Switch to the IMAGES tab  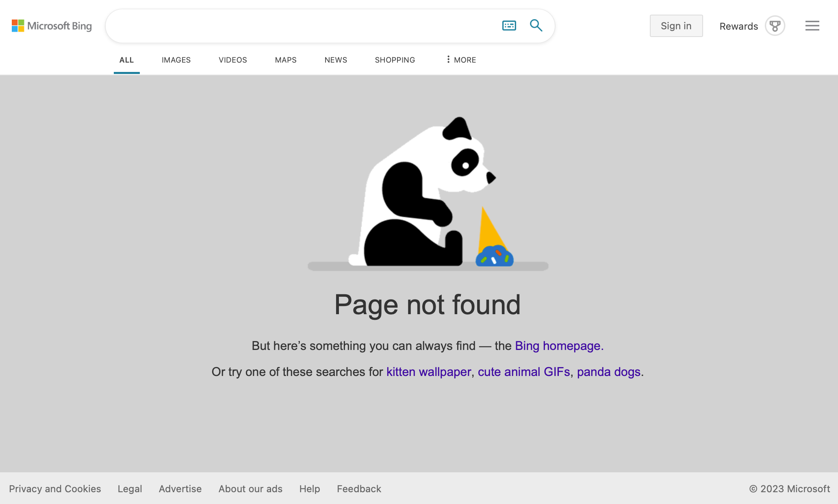(x=176, y=60)
